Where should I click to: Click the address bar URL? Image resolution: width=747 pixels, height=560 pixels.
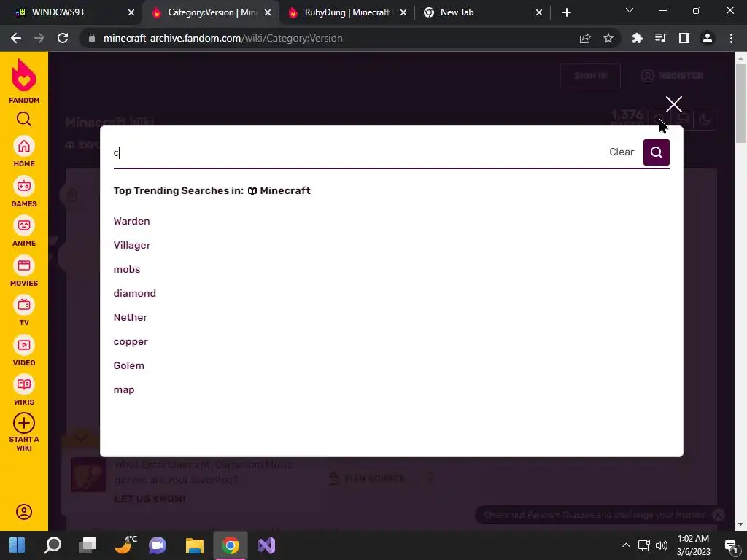click(x=223, y=38)
